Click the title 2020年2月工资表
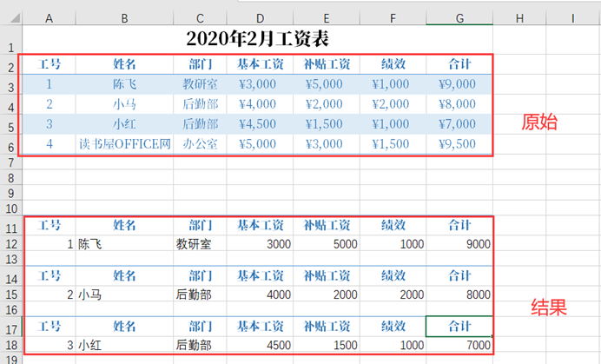Screen dimensions: 601x364 point(257,39)
